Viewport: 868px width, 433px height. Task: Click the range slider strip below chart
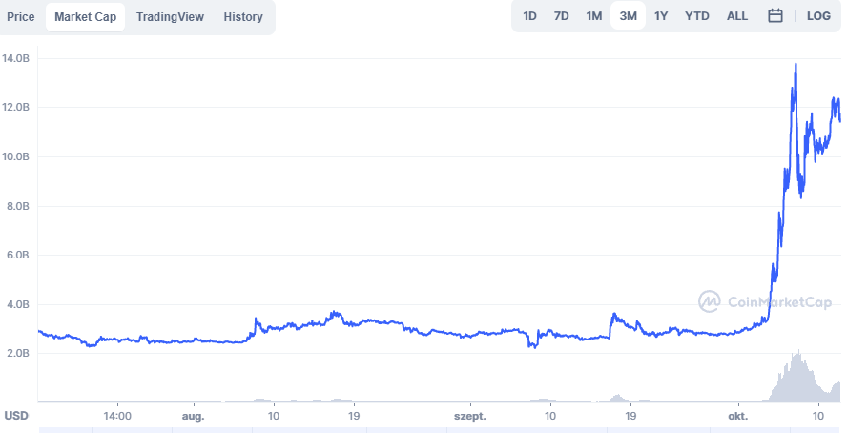(440, 430)
